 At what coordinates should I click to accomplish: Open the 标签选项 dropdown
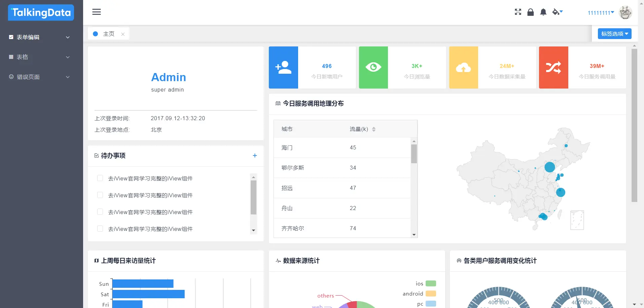(x=614, y=34)
